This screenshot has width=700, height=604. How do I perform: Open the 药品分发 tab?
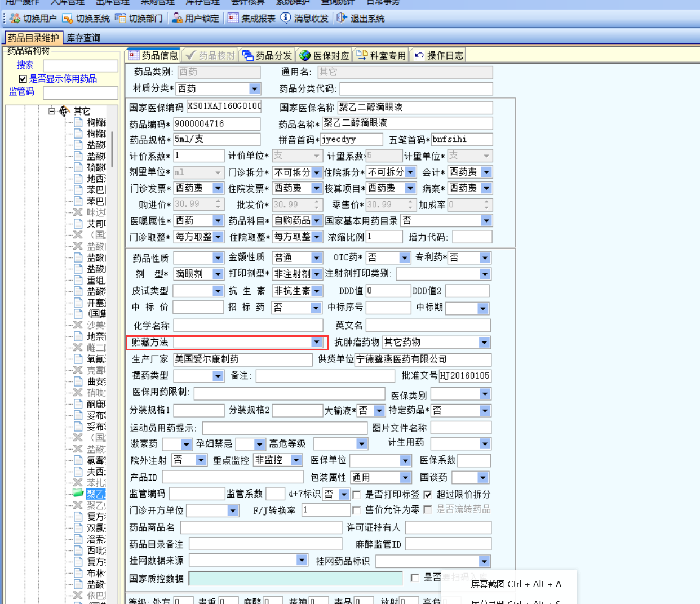(267, 55)
